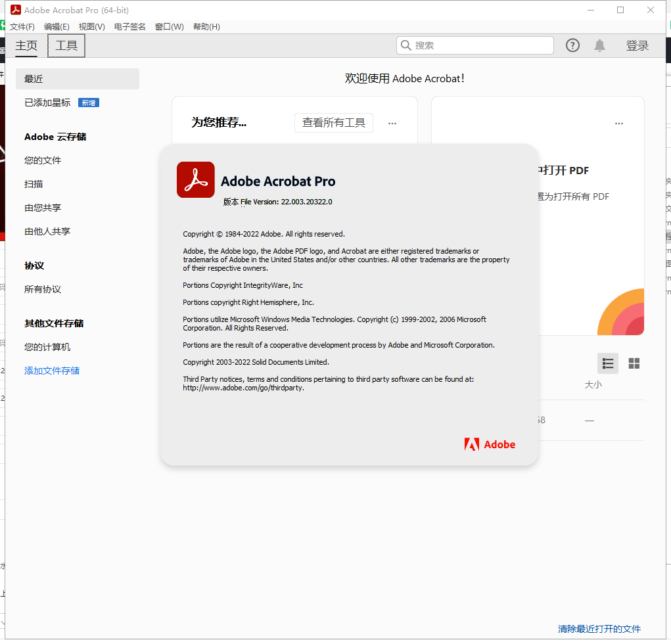
Task: Click the 登录 sign-in button
Action: [637, 45]
